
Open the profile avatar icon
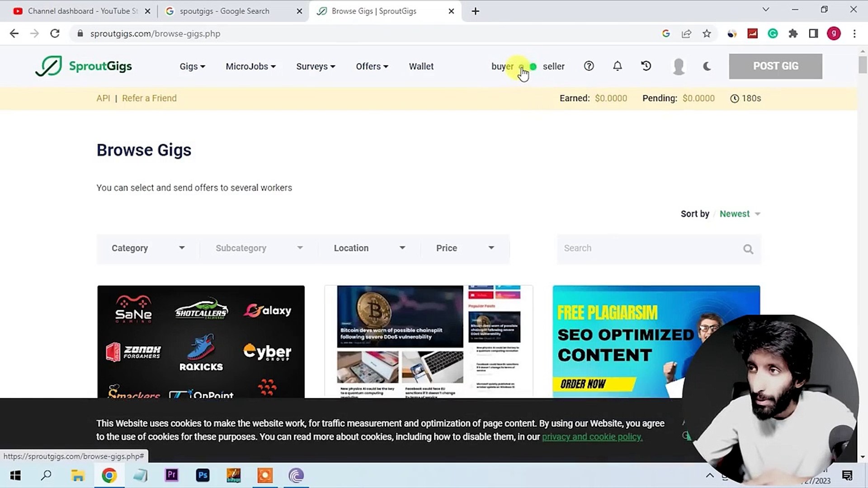[678, 66]
